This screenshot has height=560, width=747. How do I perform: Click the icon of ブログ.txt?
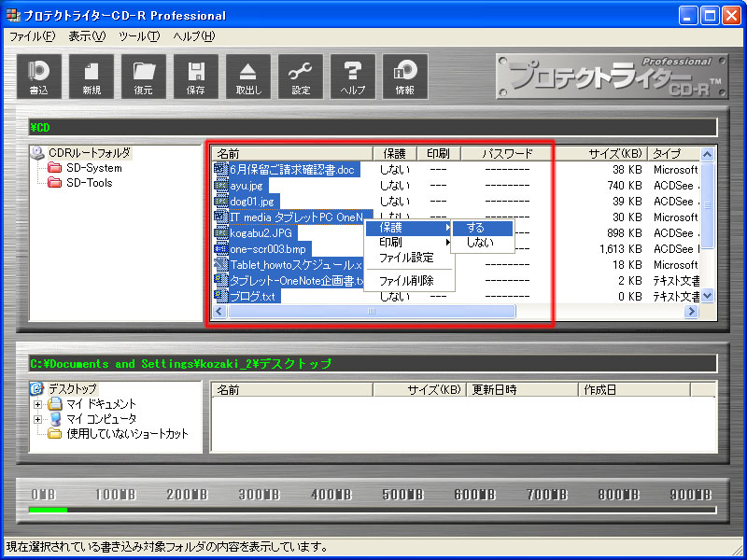coord(220,297)
